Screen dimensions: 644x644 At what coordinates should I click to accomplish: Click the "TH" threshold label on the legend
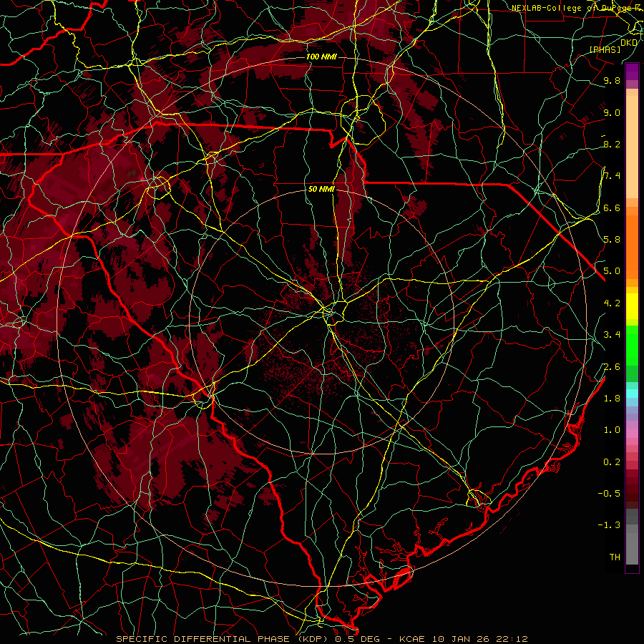615,557
